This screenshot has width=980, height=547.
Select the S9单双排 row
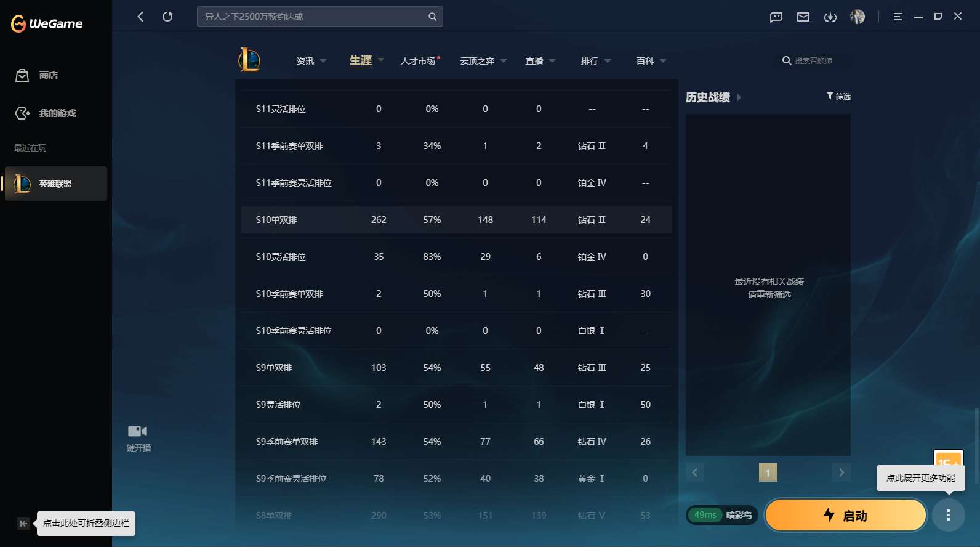click(x=456, y=368)
